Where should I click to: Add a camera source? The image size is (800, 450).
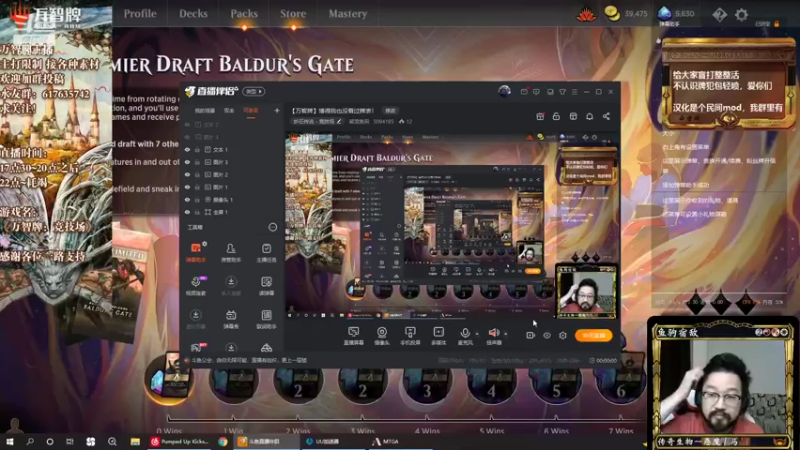(382, 336)
